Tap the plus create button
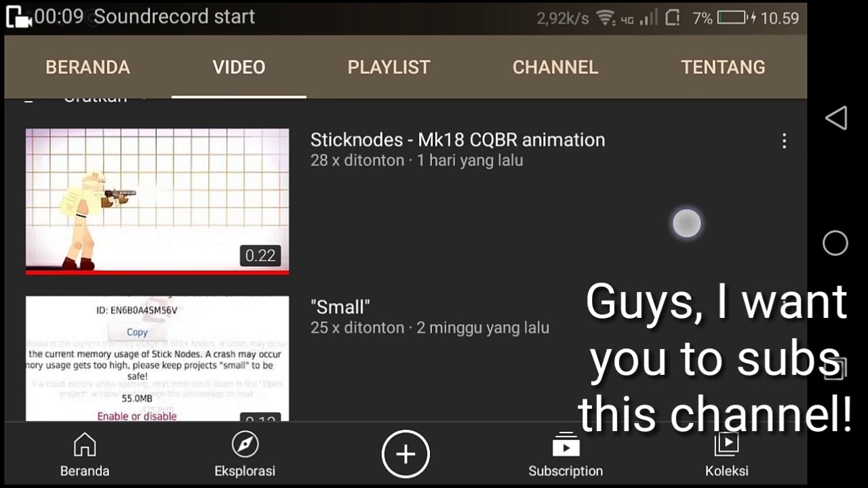 (406, 454)
